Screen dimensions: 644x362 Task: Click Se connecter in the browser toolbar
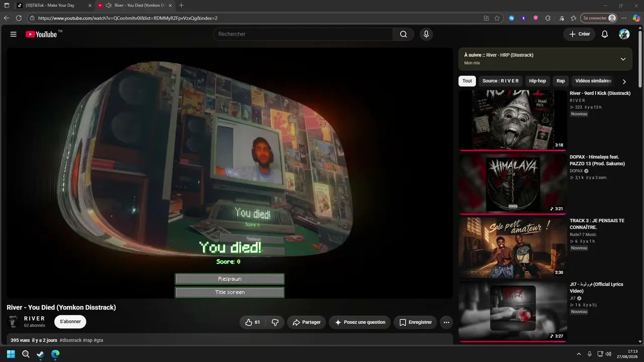click(599, 18)
